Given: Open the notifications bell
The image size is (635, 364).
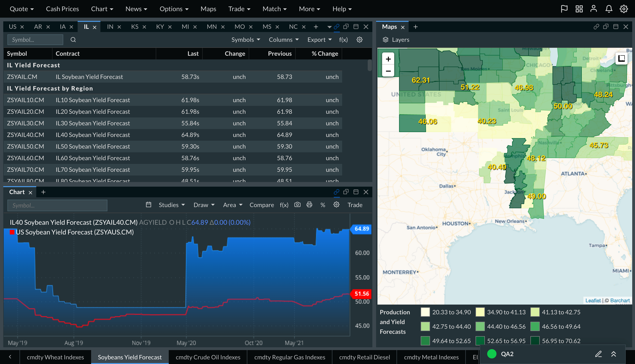Looking at the screenshot, I should coord(609,9).
